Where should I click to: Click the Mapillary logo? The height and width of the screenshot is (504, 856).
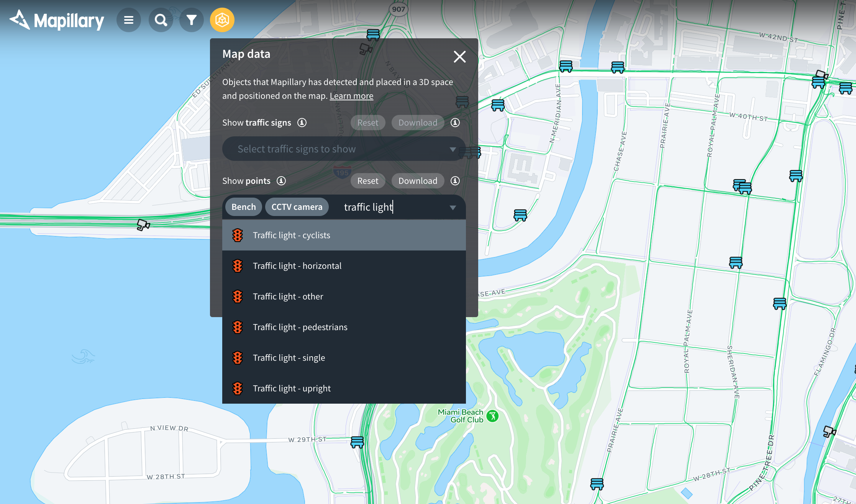pos(57,20)
